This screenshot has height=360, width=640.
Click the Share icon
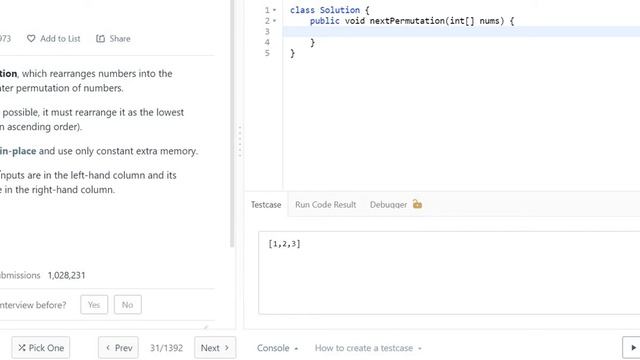[x=100, y=38]
